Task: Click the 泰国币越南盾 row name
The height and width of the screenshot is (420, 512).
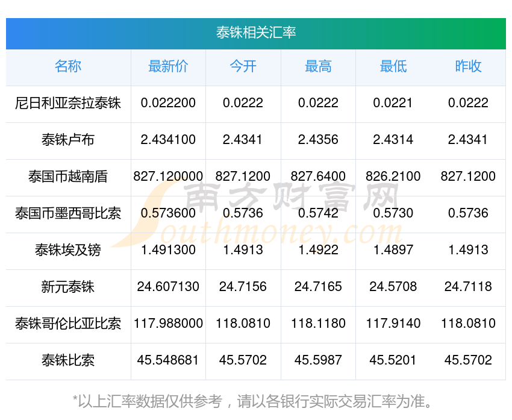Action: click(68, 177)
